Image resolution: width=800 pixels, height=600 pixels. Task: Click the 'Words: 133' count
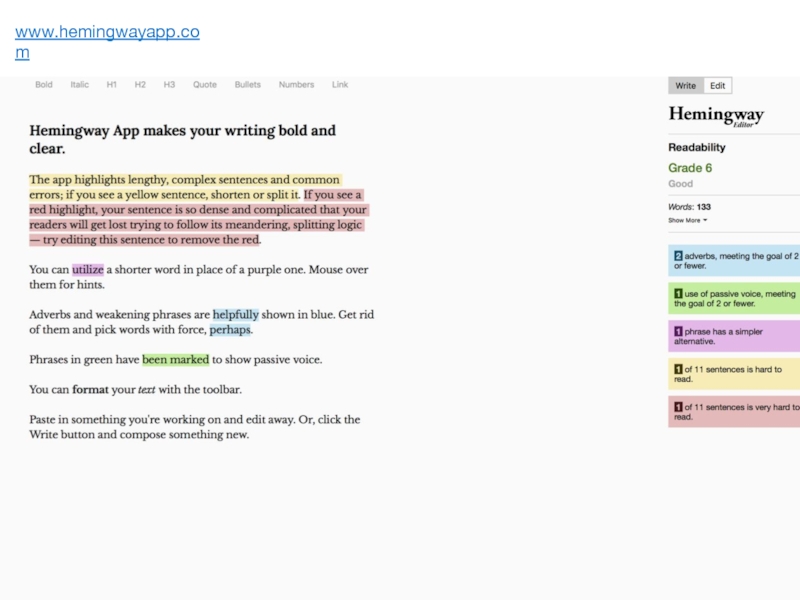click(x=689, y=207)
